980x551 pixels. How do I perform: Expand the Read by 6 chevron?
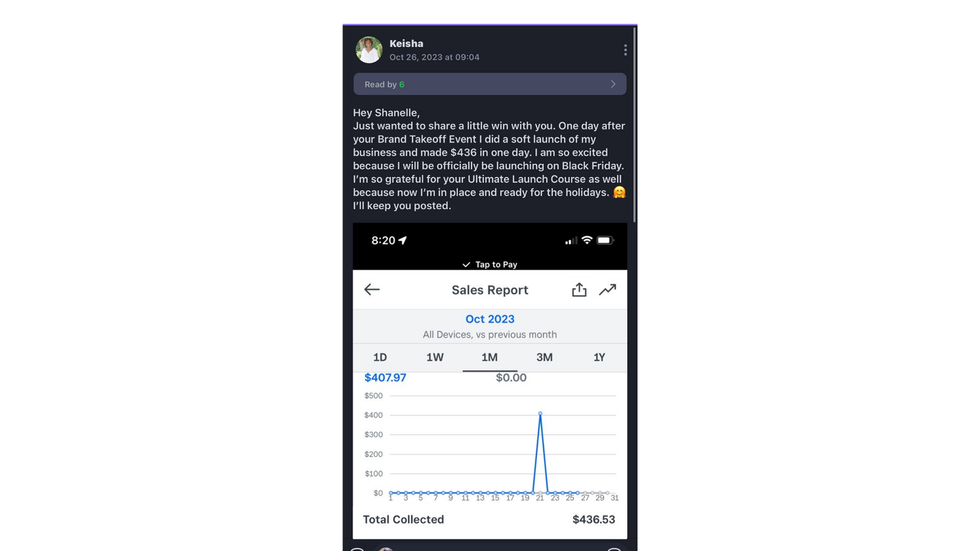point(612,84)
